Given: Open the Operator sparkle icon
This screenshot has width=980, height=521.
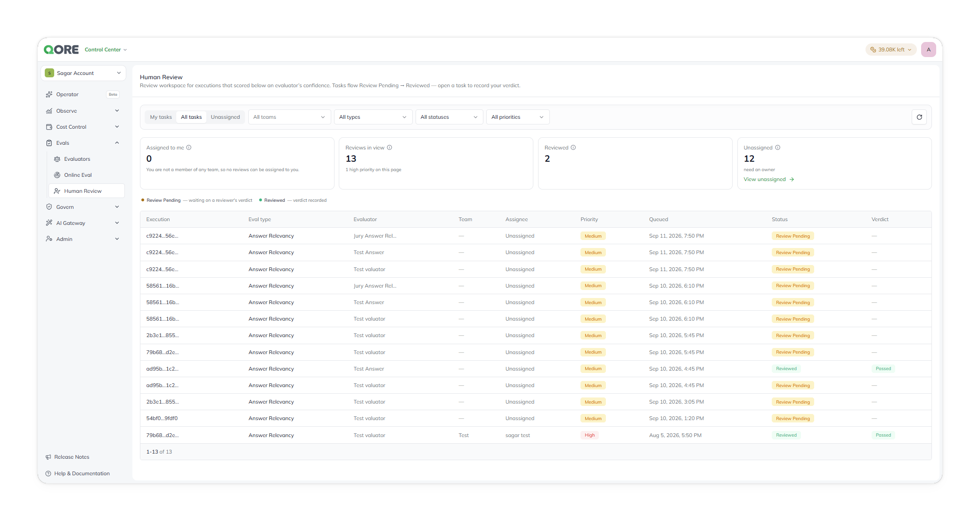Looking at the screenshot, I should tap(49, 94).
